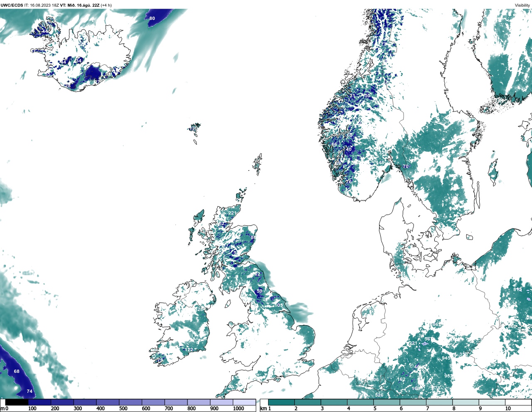Click the palest swatch after 1000 m
This screenshot has width=532, height=412.
point(244,402)
